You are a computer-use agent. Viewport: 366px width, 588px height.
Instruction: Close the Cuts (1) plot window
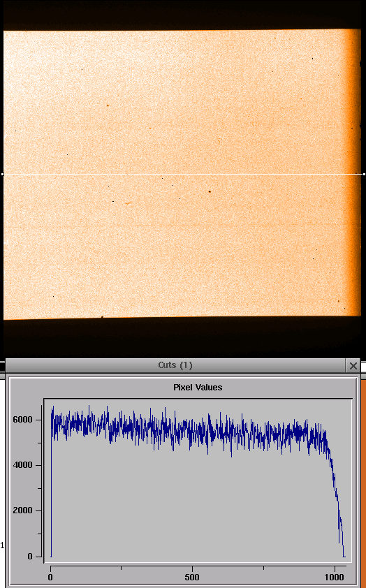[353, 366]
